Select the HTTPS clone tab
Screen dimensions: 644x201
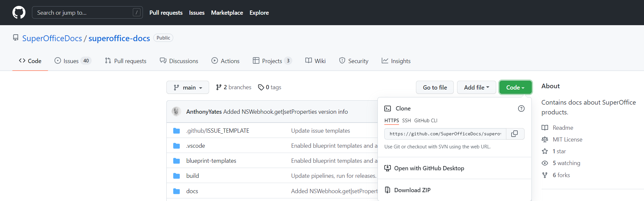(x=391, y=121)
